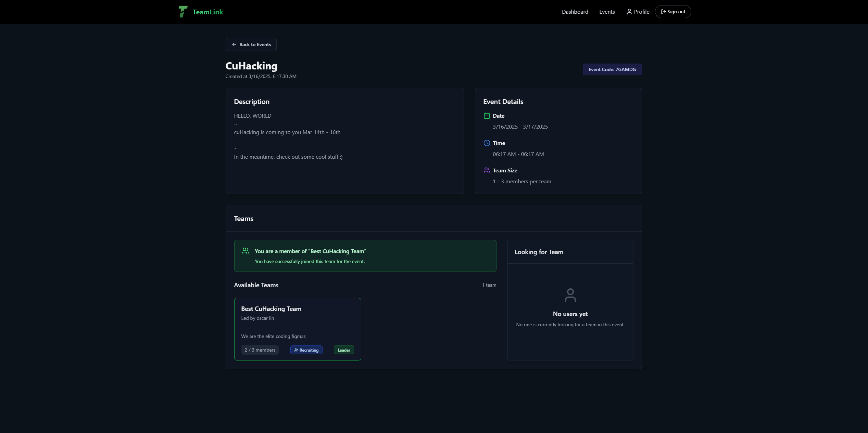Click the Recruiting status badge
The height and width of the screenshot is (433, 868).
tap(306, 350)
